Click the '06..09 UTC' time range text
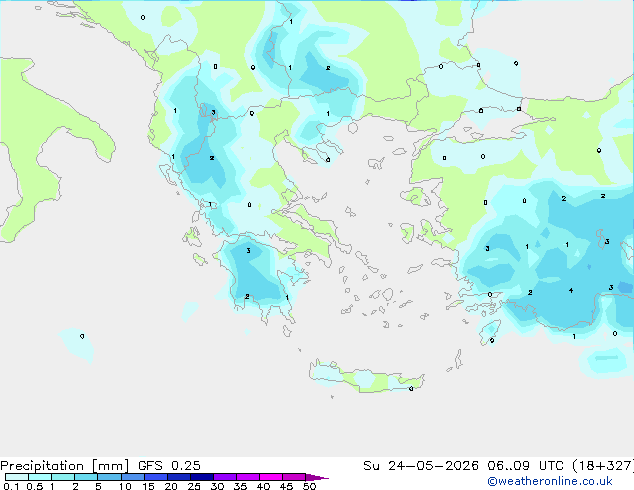634x490 pixels. coord(525,466)
